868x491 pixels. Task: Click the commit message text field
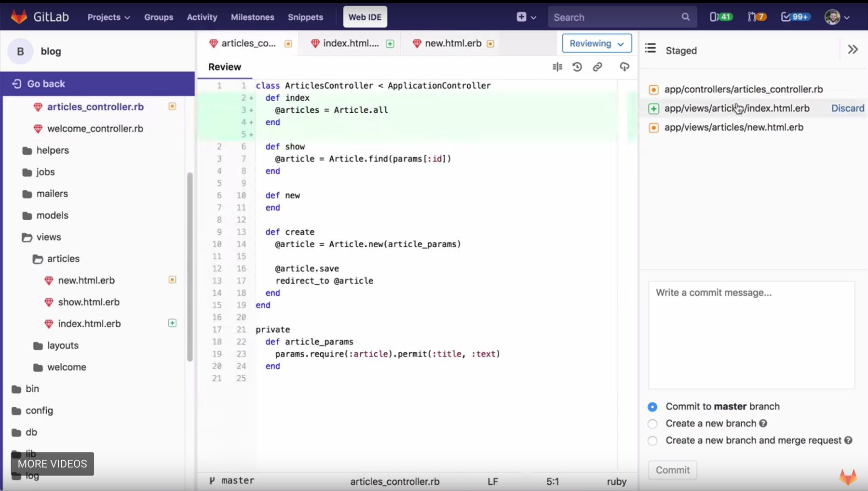click(x=750, y=334)
